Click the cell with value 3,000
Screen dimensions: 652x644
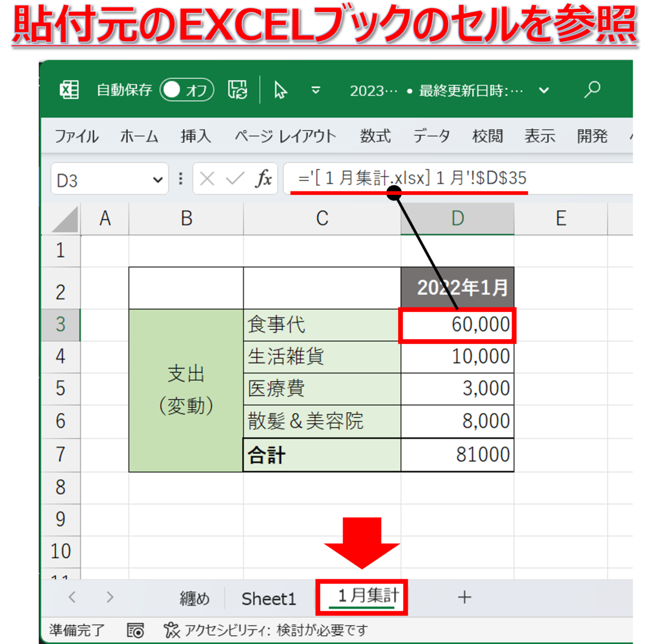[x=457, y=389]
